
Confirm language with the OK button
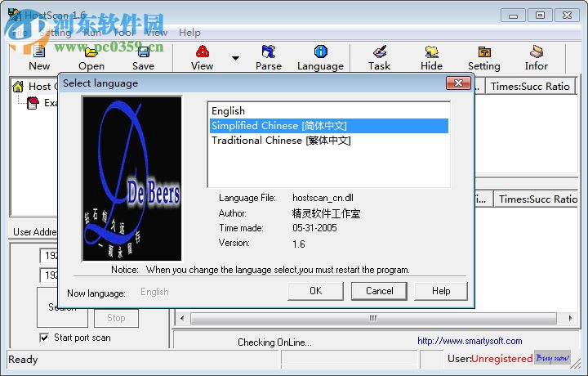pos(315,291)
